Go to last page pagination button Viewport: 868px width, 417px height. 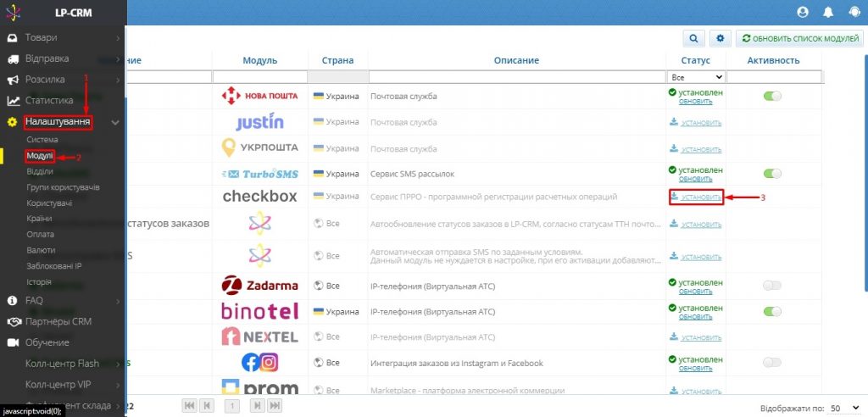pyautogui.click(x=275, y=406)
